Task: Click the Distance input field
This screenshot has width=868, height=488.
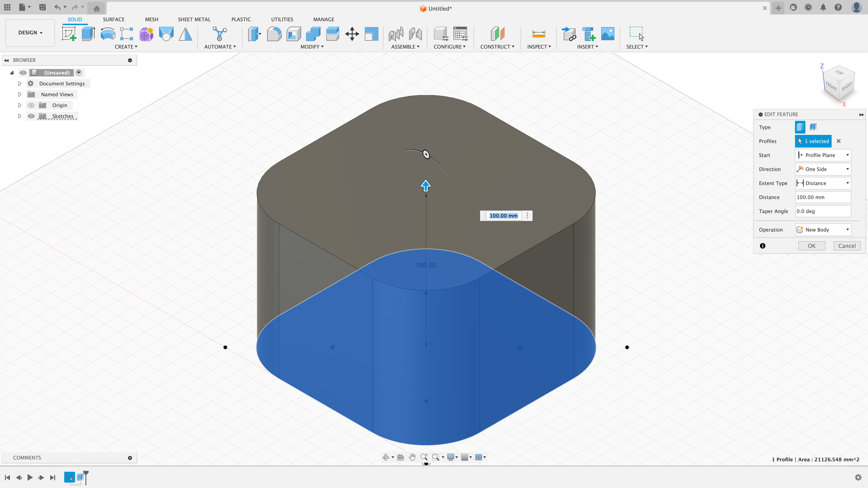Action: tap(823, 197)
